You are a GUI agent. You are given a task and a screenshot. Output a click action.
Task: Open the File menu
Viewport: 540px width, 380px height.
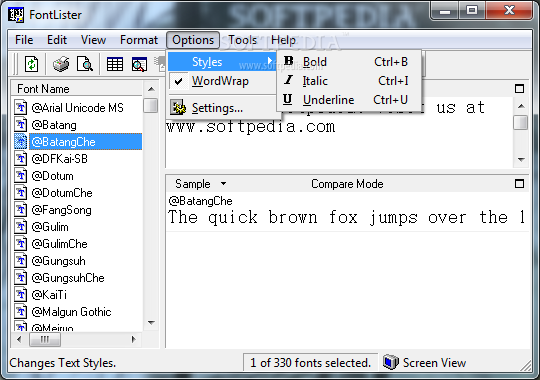(x=24, y=40)
